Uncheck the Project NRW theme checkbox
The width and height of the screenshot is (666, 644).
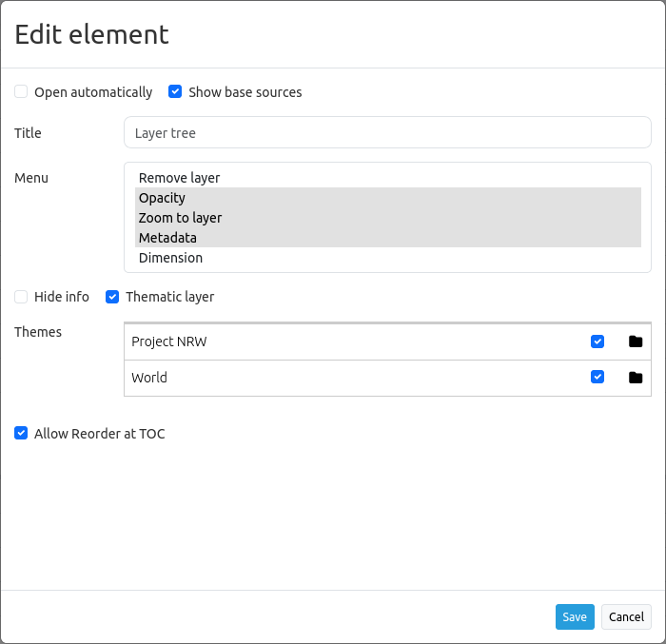[597, 342]
